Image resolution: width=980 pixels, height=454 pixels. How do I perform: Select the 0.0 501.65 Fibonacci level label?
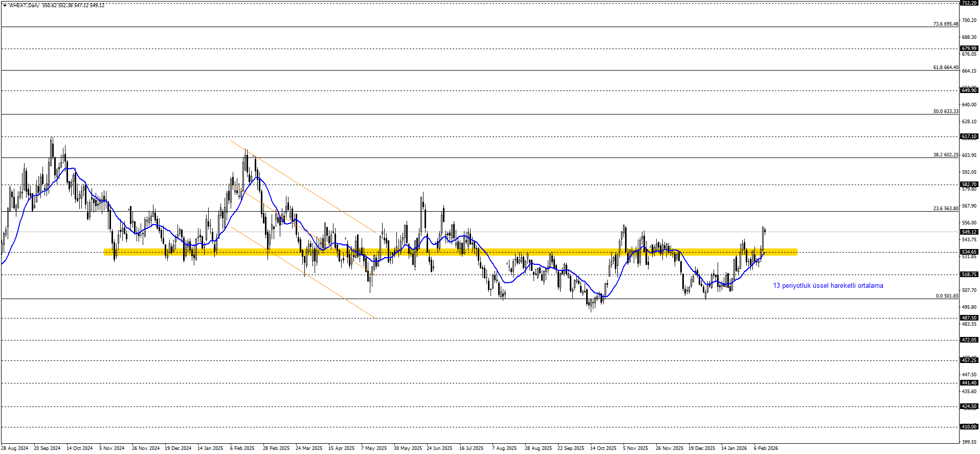[x=947, y=296]
